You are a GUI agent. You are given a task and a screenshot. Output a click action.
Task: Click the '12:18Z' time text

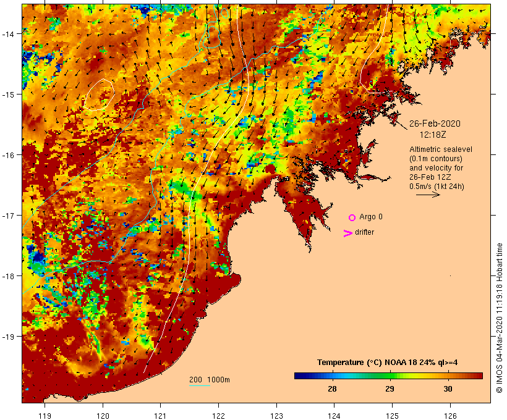click(x=433, y=135)
